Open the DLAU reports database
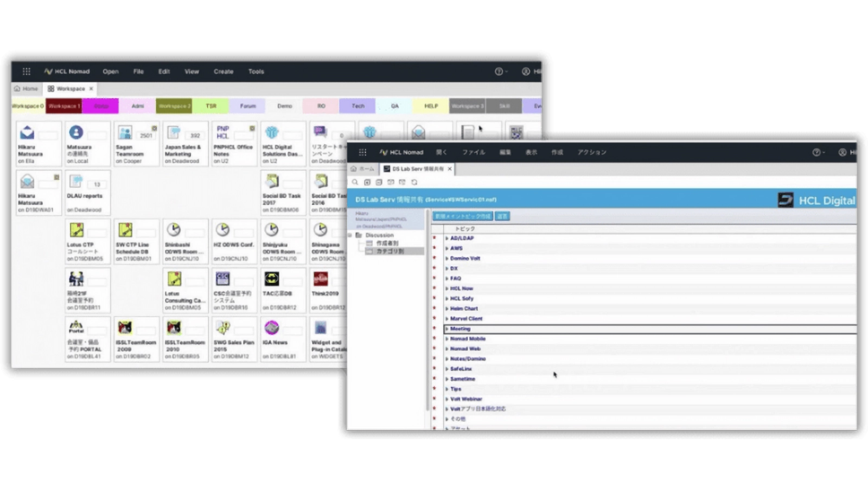 click(x=87, y=193)
